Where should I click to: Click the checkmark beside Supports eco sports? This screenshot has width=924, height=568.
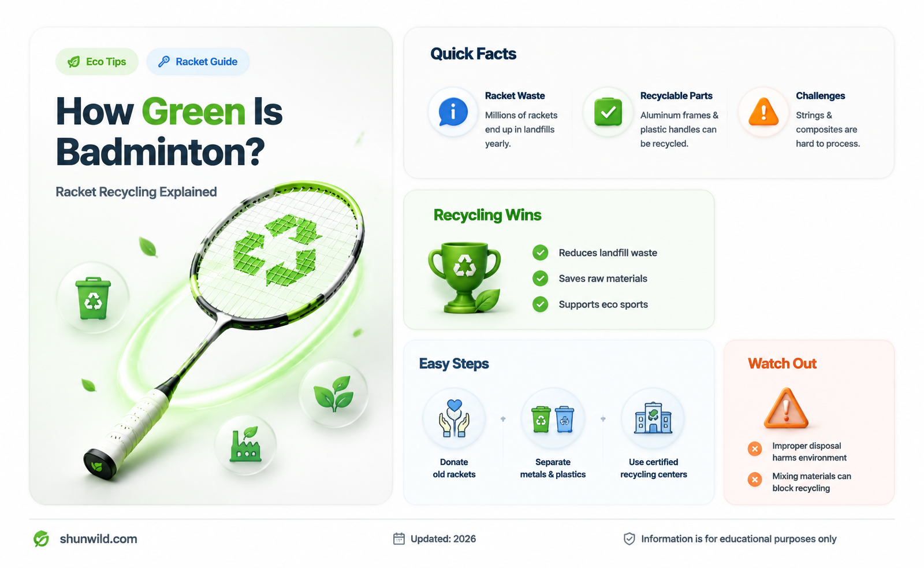coord(541,304)
